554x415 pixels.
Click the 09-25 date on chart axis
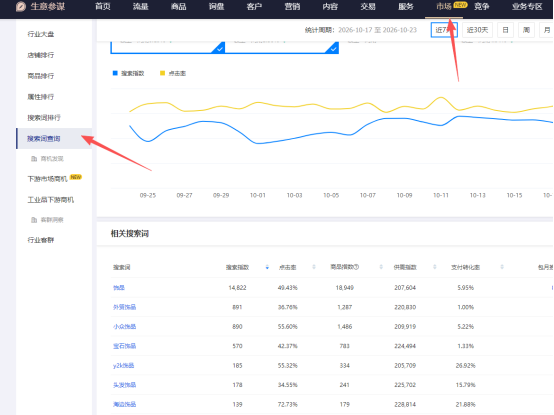tap(148, 195)
